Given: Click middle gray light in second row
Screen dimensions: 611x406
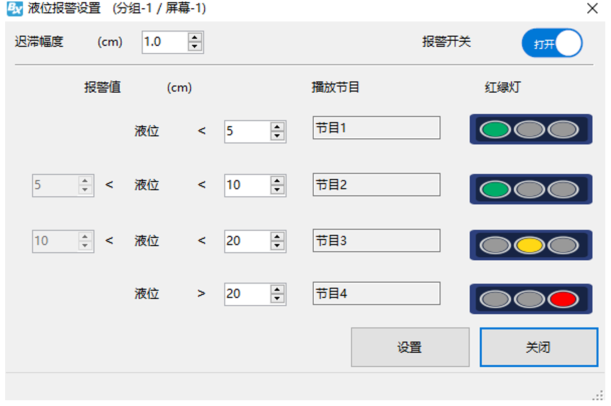Looking at the screenshot, I should click(529, 187).
